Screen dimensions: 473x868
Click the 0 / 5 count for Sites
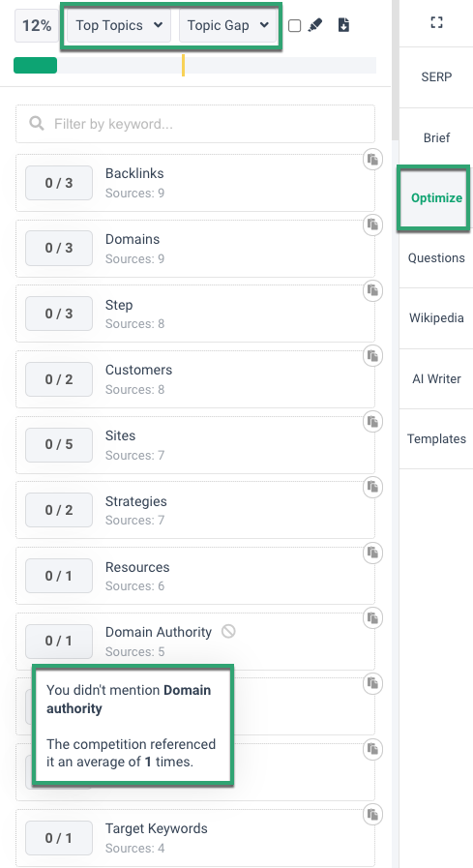59,444
